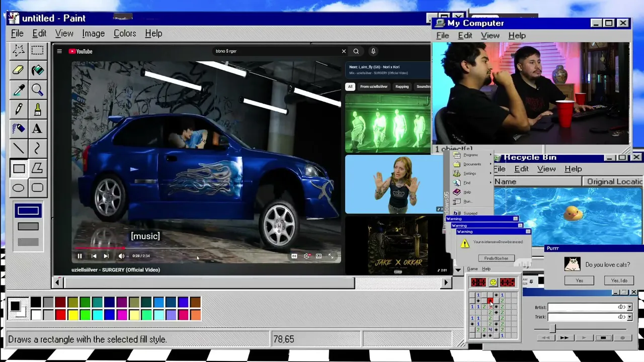Click the Name column header in Recycle Bin
The width and height of the screenshot is (644, 362).
coord(537,182)
